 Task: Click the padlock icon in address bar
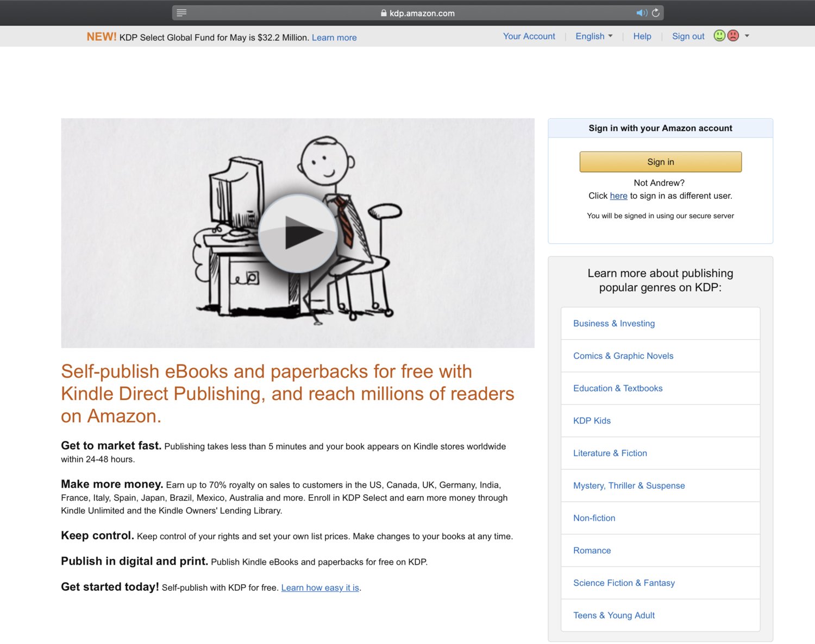[384, 13]
